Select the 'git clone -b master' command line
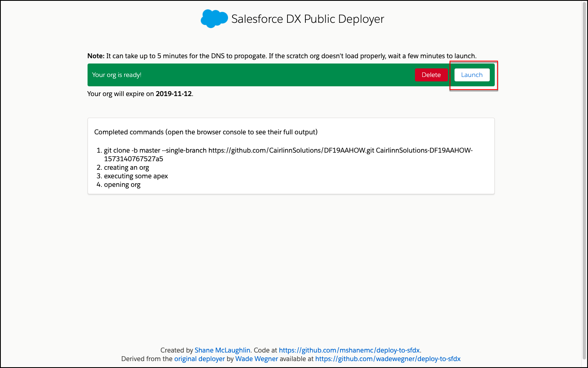The image size is (588, 368). click(x=288, y=155)
